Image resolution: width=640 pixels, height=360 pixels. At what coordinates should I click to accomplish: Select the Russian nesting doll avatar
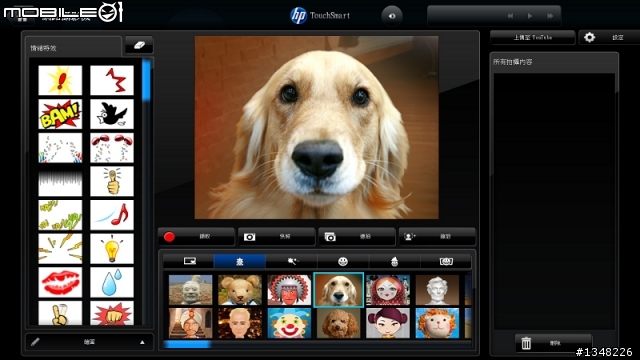pos(388,290)
